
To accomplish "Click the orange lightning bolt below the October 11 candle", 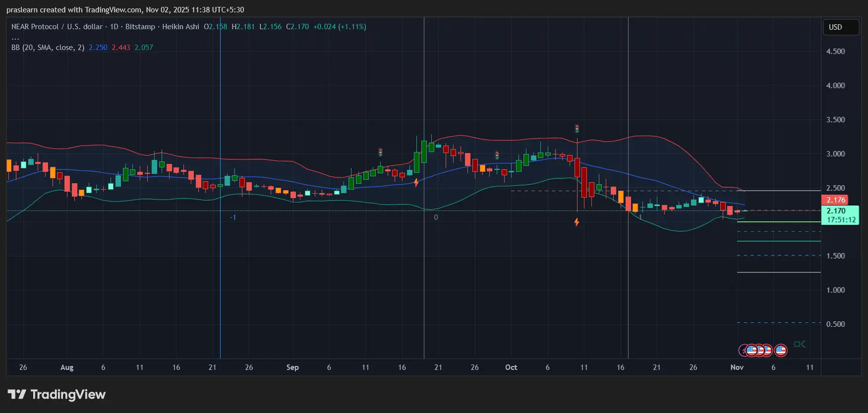I will coord(577,222).
